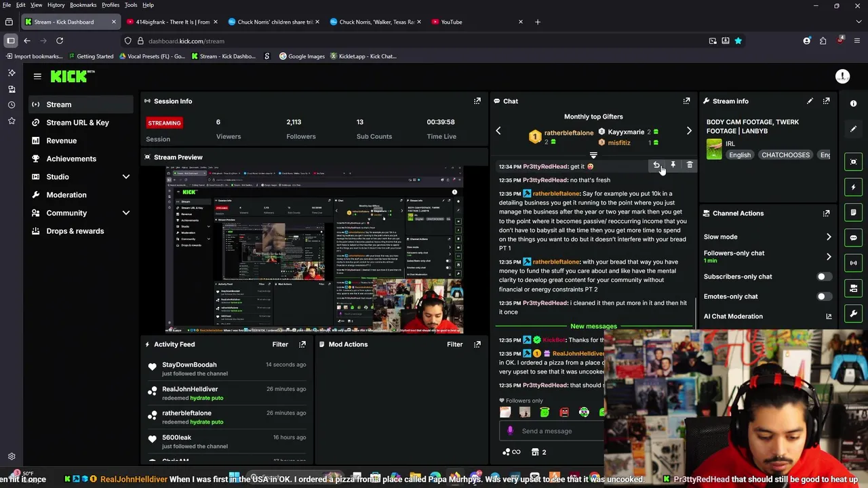Pop out the Mod Actions panel
Image resolution: width=868 pixels, height=488 pixels.
[477, 344]
